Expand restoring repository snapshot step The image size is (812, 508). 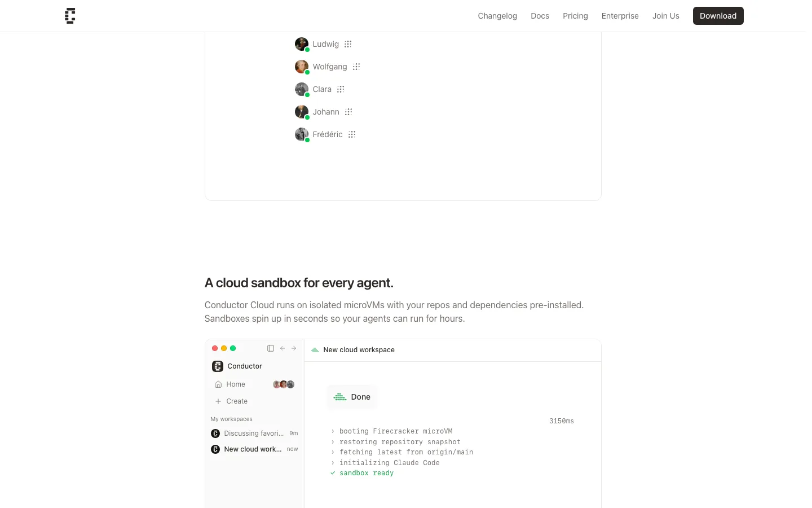click(396, 442)
